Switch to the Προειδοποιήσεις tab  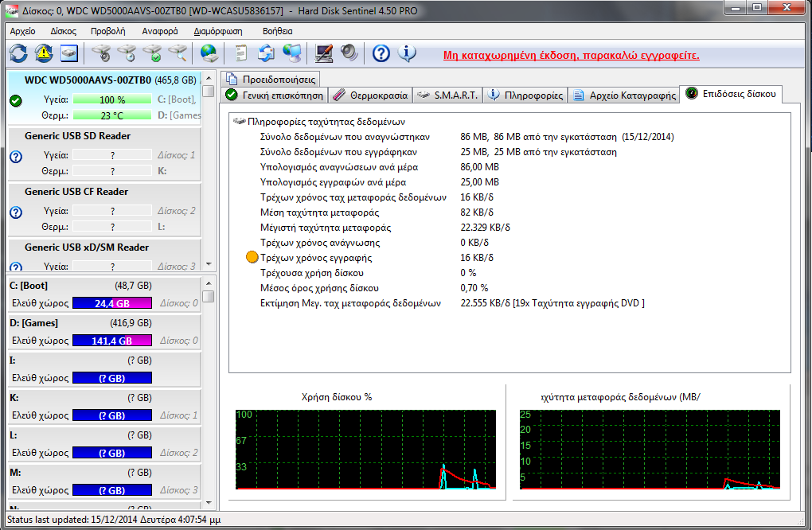point(271,80)
